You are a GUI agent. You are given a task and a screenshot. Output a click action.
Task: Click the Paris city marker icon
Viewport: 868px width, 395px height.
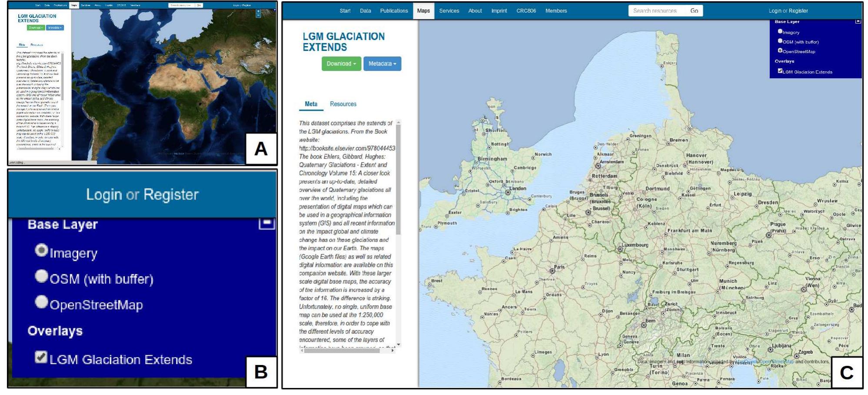[x=552, y=271]
